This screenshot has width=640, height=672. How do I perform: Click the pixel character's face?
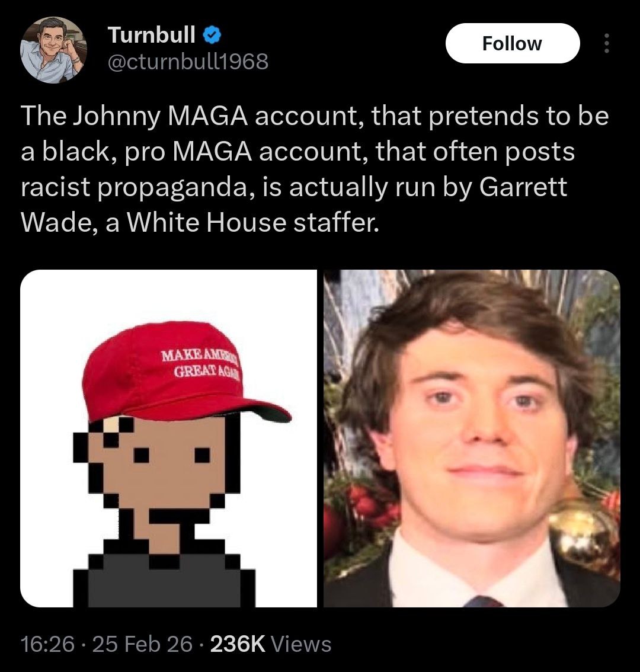tap(164, 465)
